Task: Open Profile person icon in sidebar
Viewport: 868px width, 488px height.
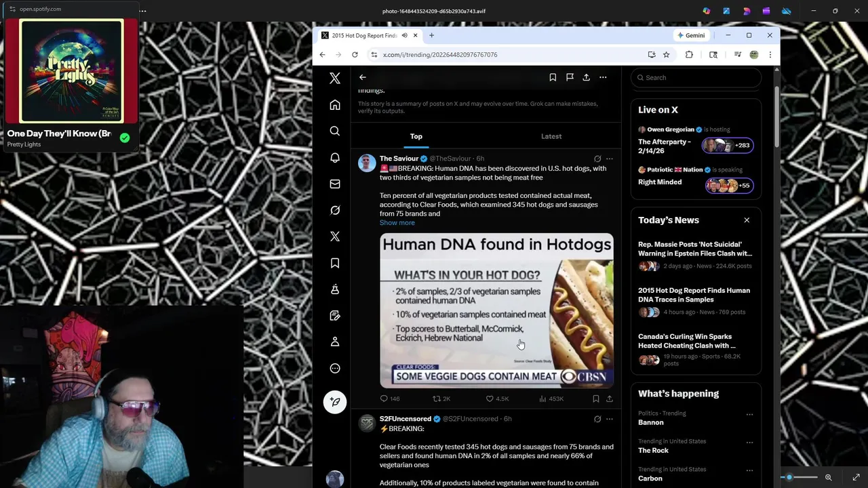Action: (335, 342)
